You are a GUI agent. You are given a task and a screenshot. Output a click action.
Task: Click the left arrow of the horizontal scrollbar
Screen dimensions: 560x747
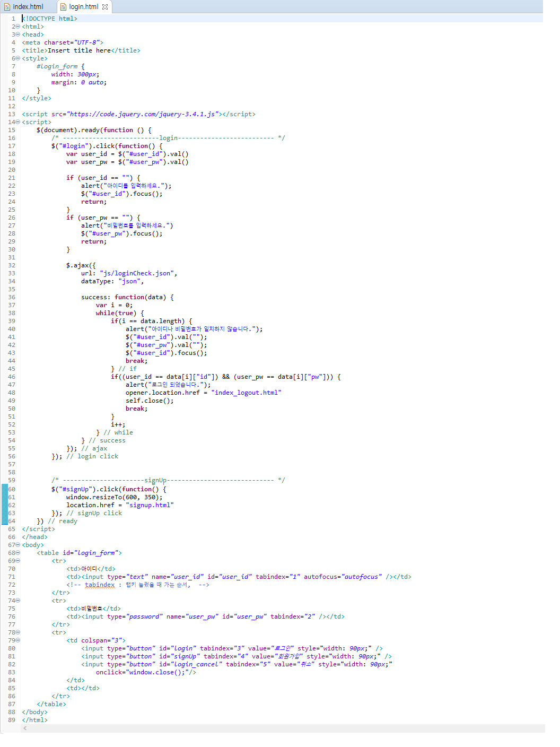(x=25, y=728)
